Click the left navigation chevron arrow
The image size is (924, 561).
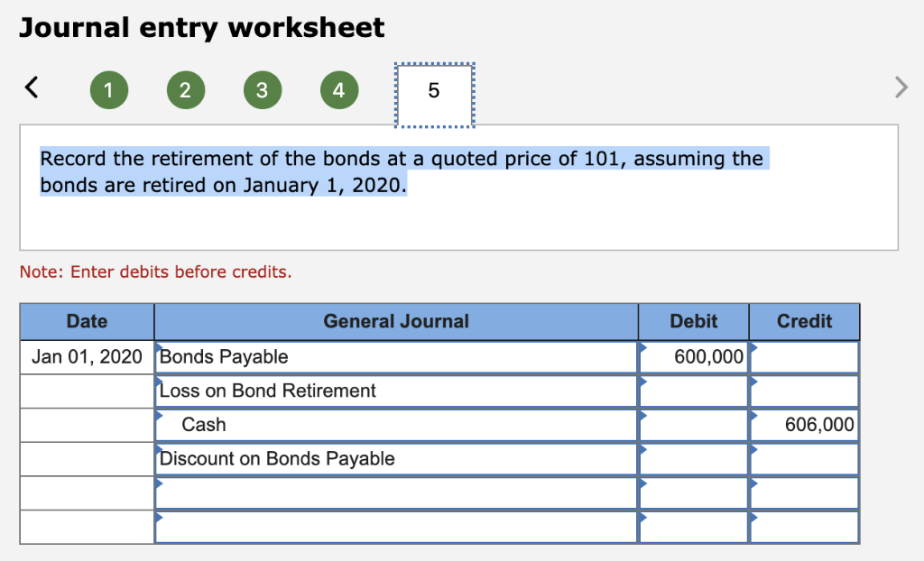(x=32, y=87)
